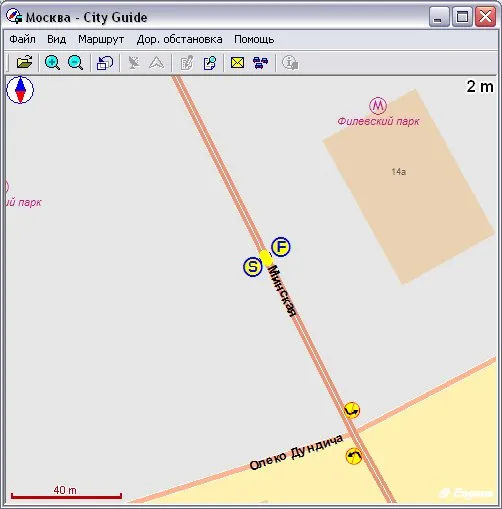Screen dimensions: 502x509
Task: Open the Помощь menu
Action: [x=254, y=39]
